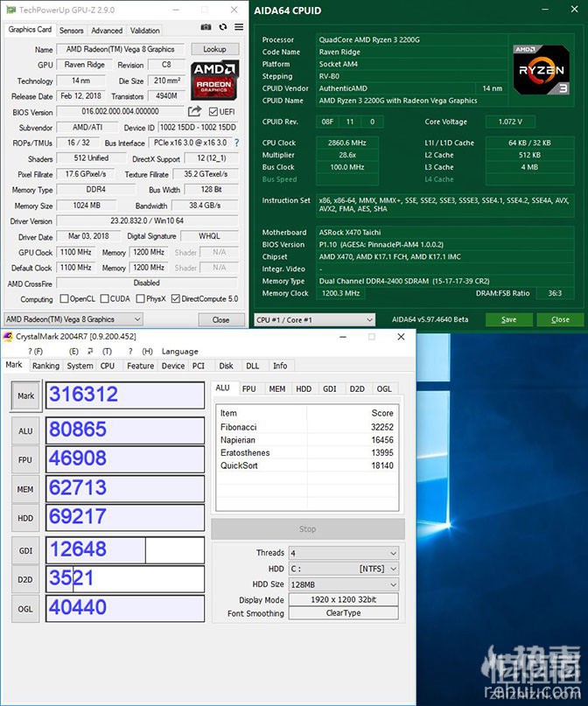Select the GDI results tab

330,388
